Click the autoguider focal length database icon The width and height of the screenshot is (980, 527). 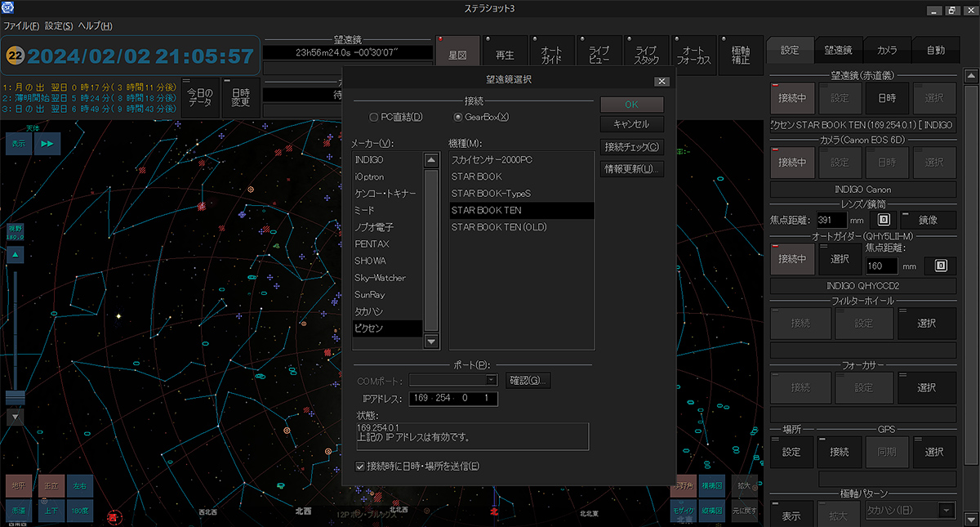click(x=941, y=266)
